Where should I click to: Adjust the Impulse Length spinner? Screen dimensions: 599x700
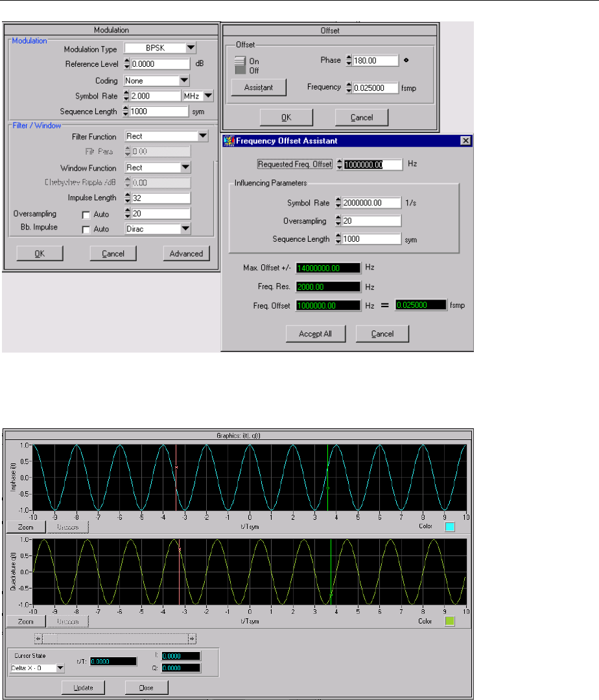click(128, 198)
